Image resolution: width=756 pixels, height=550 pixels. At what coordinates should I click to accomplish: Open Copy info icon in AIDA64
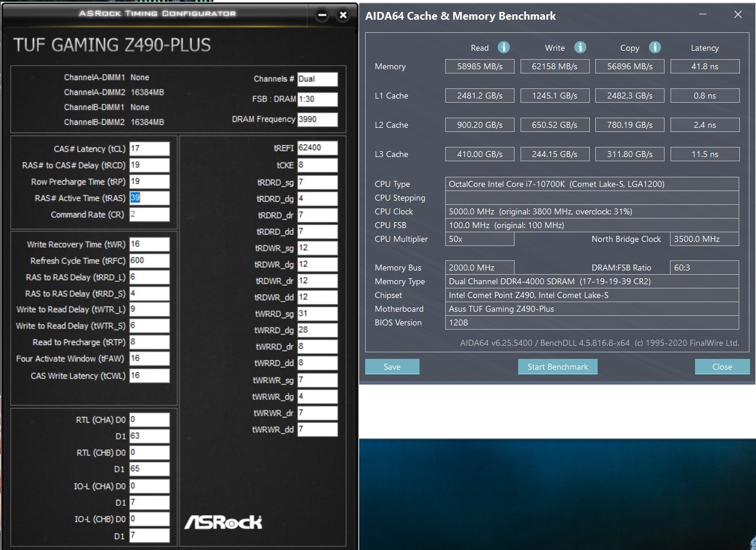pyautogui.click(x=655, y=47)
